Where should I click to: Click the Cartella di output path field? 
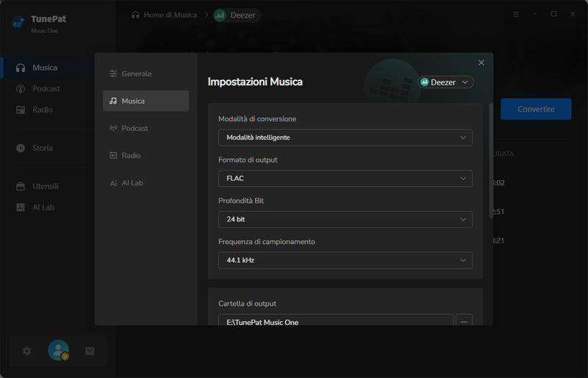pos(336,320)
